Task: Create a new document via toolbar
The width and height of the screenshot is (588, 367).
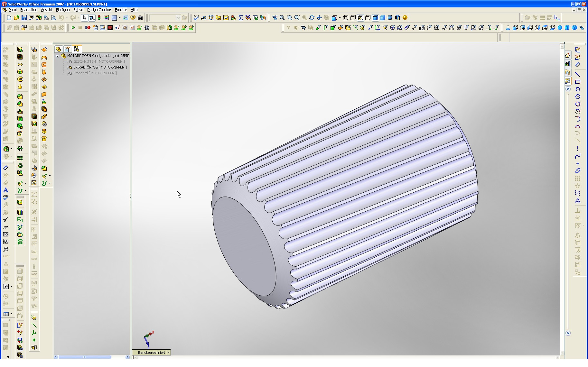Action: [9, 18]
